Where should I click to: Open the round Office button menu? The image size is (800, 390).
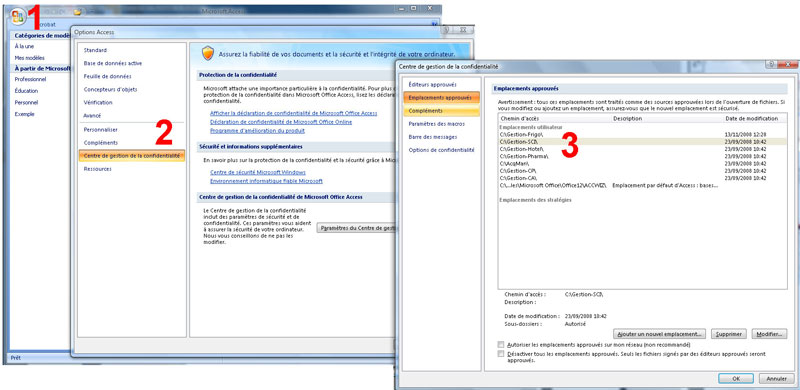pos(17,16)
